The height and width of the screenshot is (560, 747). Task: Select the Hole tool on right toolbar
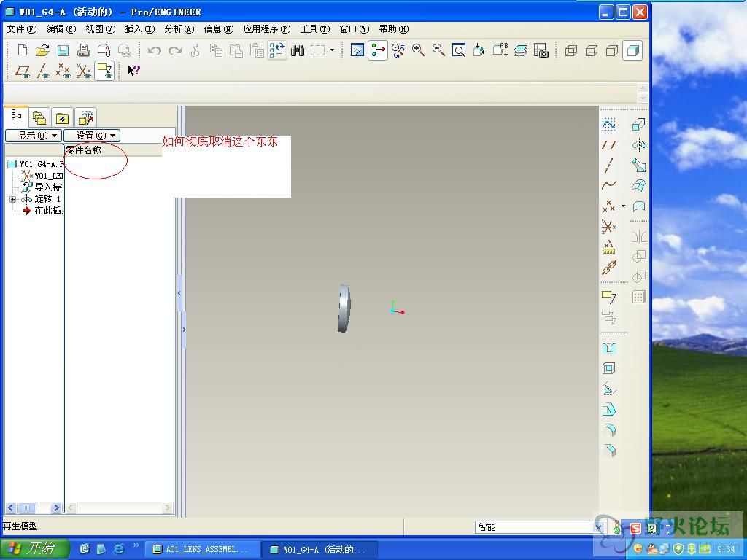(609, 348)
